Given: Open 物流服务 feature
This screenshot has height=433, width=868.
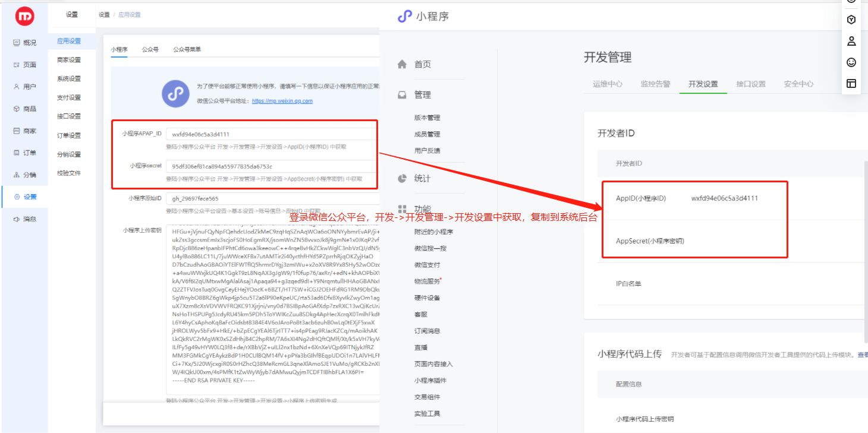Looking at the screenshot, I should 428,281.
